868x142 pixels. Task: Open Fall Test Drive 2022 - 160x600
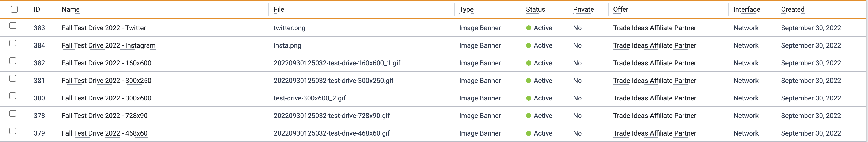(107, 63)
